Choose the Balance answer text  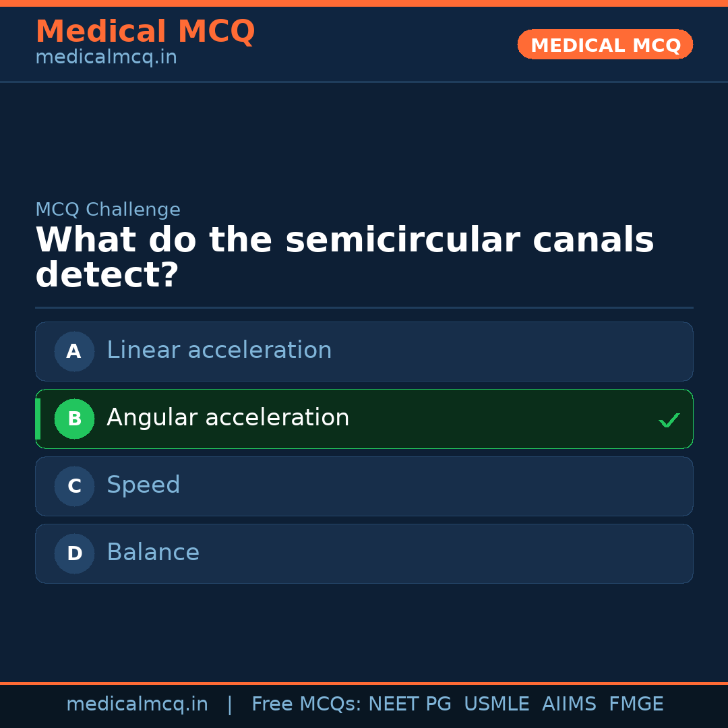(153, 553)
